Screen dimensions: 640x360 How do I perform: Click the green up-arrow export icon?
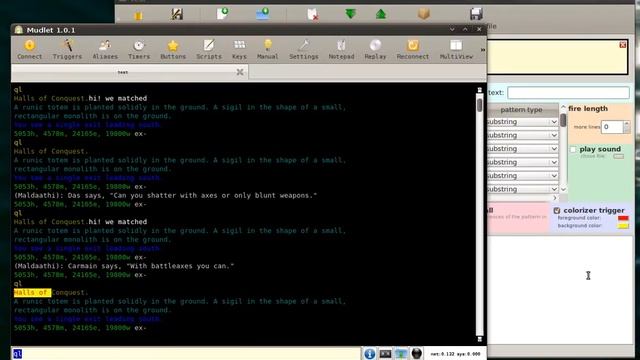click(x=381, y=14)
